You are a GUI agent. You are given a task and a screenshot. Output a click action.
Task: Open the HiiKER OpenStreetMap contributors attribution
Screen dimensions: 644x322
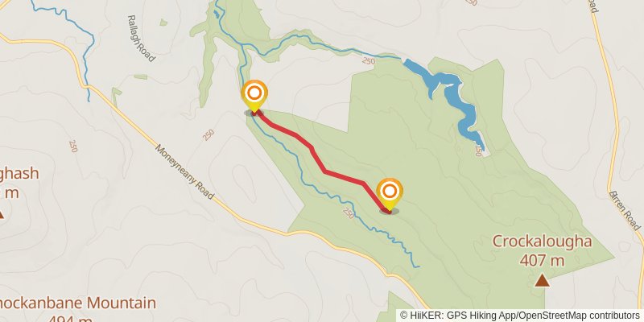(521, 316)
